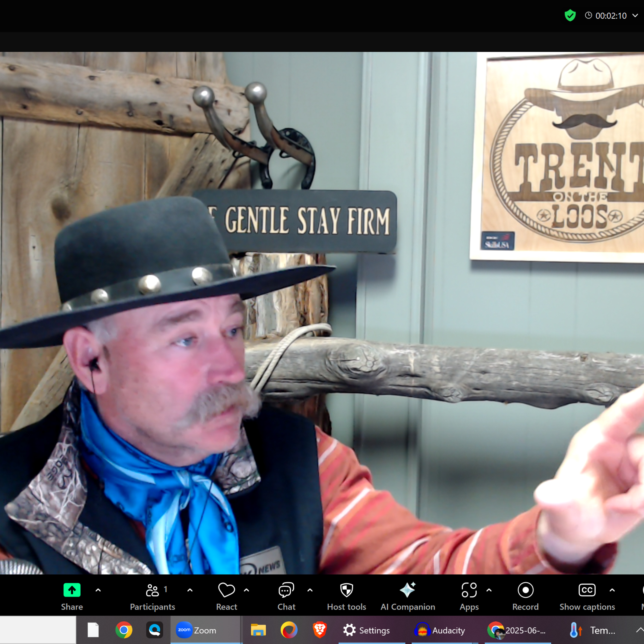Open the meeting Chat icon
This screenshot has width=644, height=644.
pos(286,590)
